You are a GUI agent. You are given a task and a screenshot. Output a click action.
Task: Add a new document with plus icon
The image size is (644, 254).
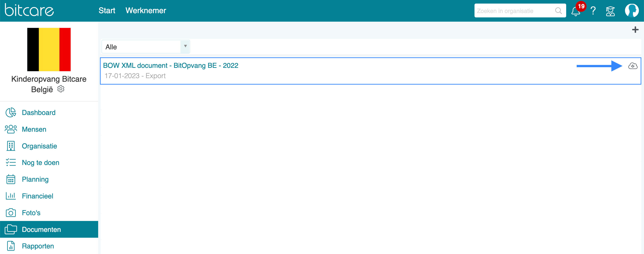pyautogui.click(x=635, y=30)
